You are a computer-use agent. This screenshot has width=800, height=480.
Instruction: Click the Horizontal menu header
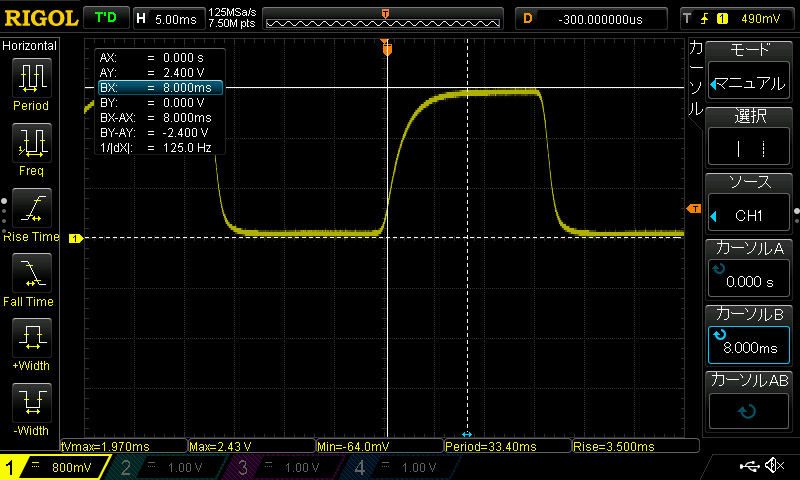(30, 46)
